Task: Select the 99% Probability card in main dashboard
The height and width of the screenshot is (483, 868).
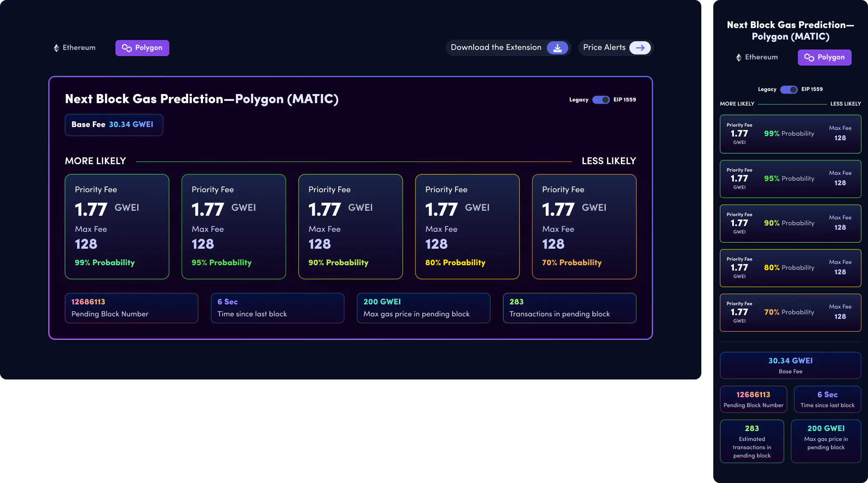Action: click(x=117, y=226)
